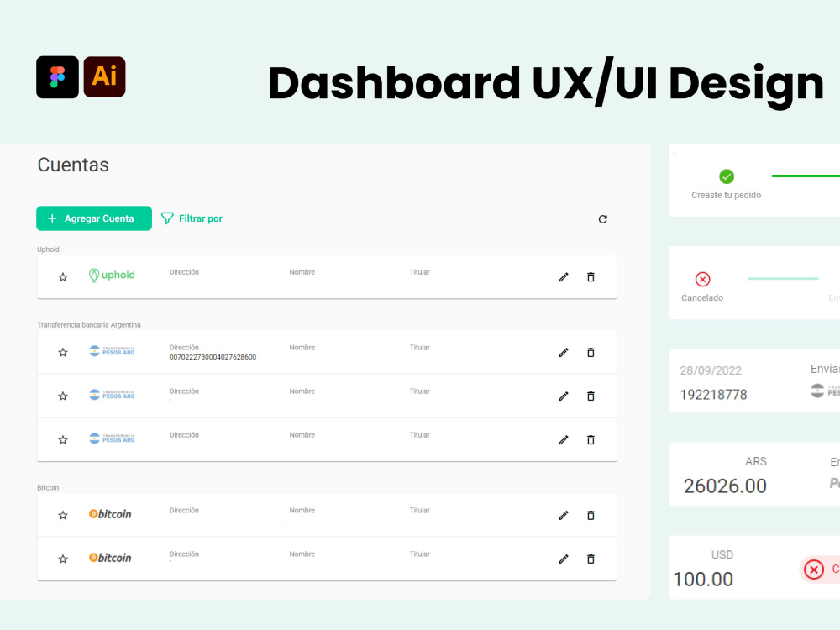The width and height of the screenshot is (840, 630).
Task: Click Nombre in the Uphold row
Action: [302, 272]
